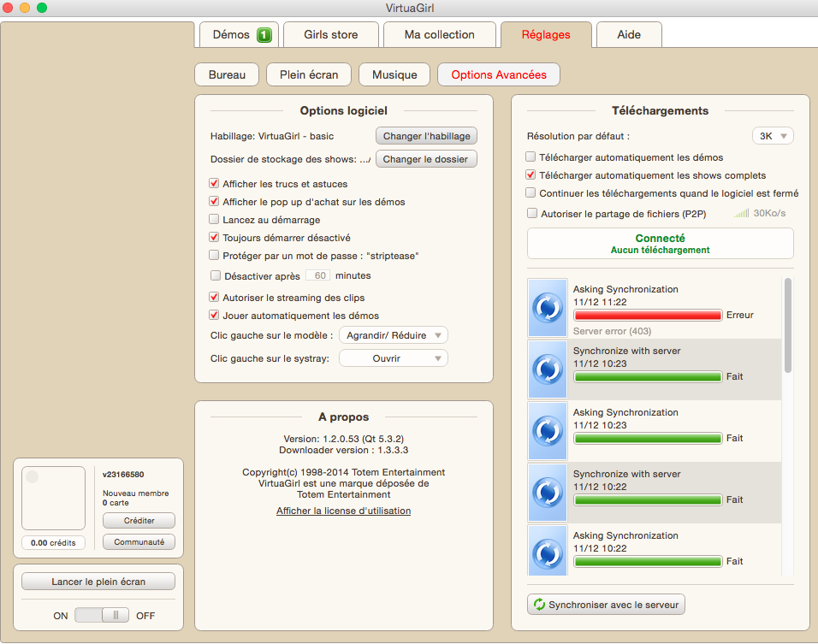Click the 'Connecté' download status box
This screenshot has width=818, height=644.
[660, 244]
